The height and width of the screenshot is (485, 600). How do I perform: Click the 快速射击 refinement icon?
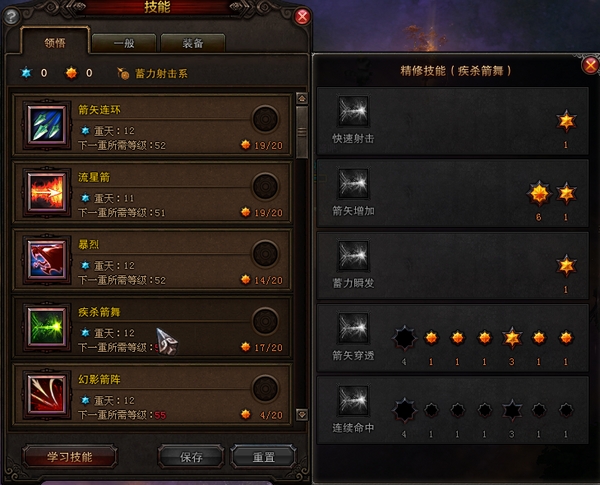[353, 111]
